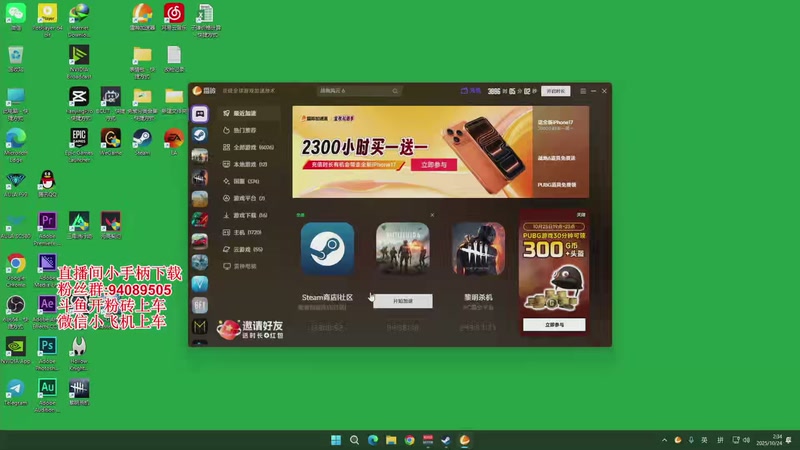Image resolution: width=800 pixels, height=450 pixels.
Task: Click the time-control button next to the countdown timer
Action: (556, 91)
